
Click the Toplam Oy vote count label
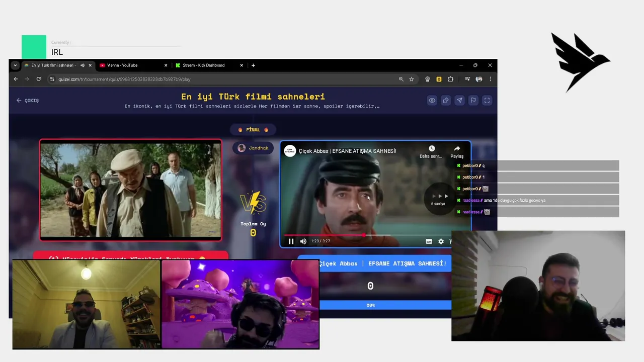[253, 224]
